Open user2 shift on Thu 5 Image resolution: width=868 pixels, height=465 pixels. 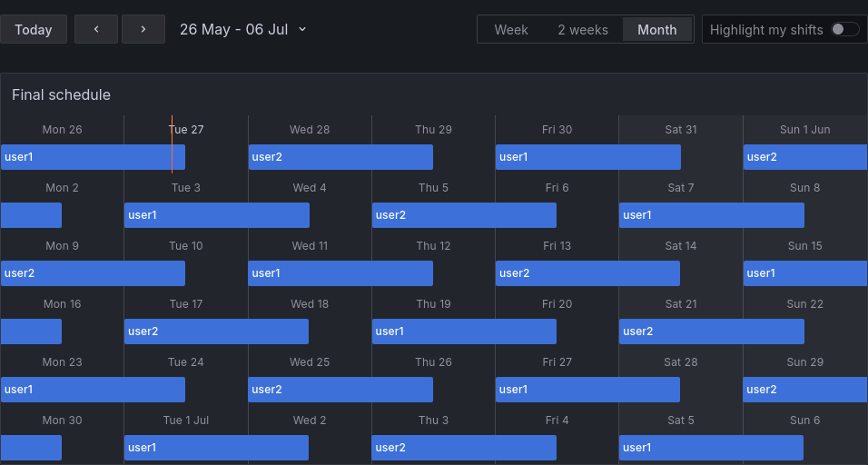point(464,215)
